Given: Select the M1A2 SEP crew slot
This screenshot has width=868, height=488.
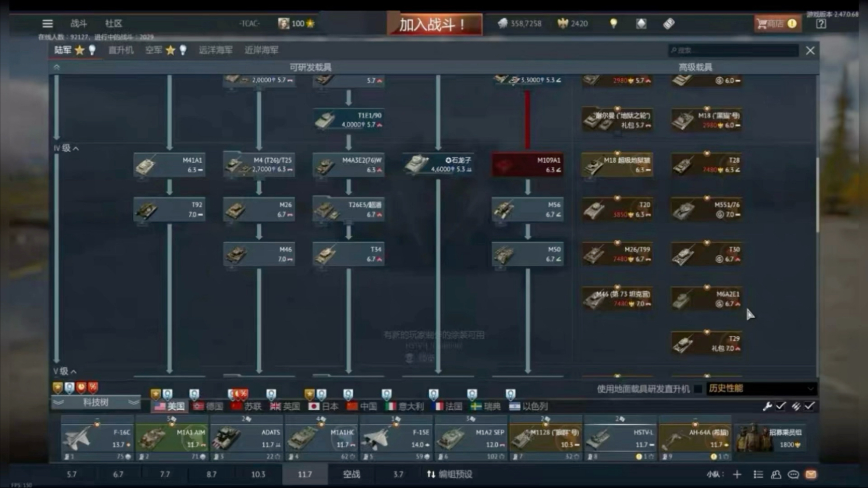Looking at the screenshot, I should coord(470,438).
